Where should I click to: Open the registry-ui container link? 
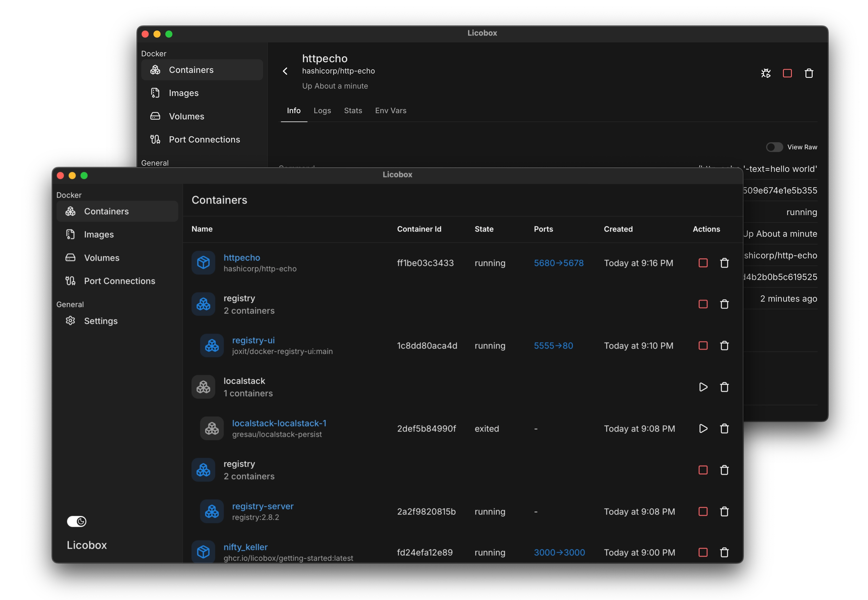coord(253,340)
